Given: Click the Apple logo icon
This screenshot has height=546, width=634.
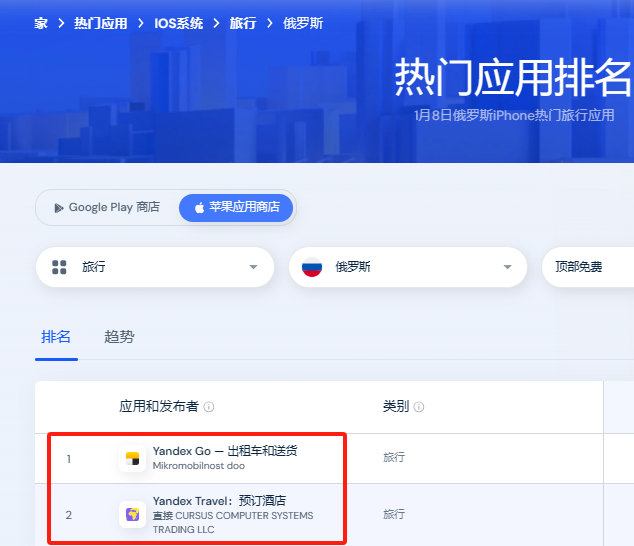Looking at the screenshot, I should [x=199, y=208].
